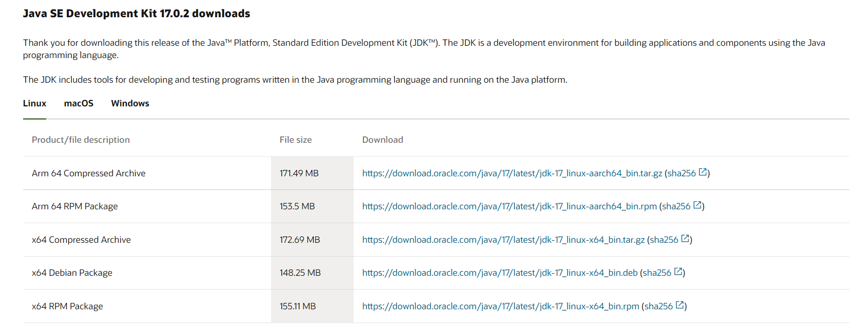Image resolution: width=868 pixels, height=329 pixels.
Task: Click external-link icon for x64 Debian Package sha256
Action: click(x=678, y=272)
